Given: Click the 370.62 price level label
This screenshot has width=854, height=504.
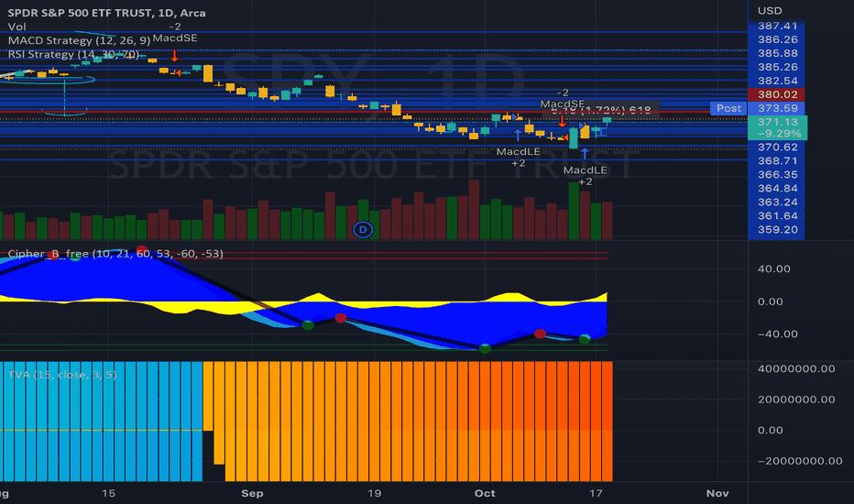Looking at the screenshot, I should (777, 148).
